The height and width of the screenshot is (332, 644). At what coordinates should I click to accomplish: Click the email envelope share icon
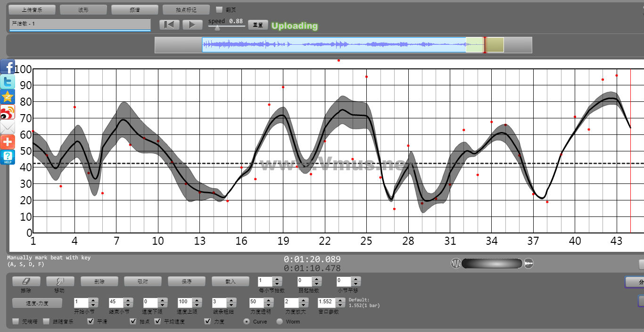8,127
